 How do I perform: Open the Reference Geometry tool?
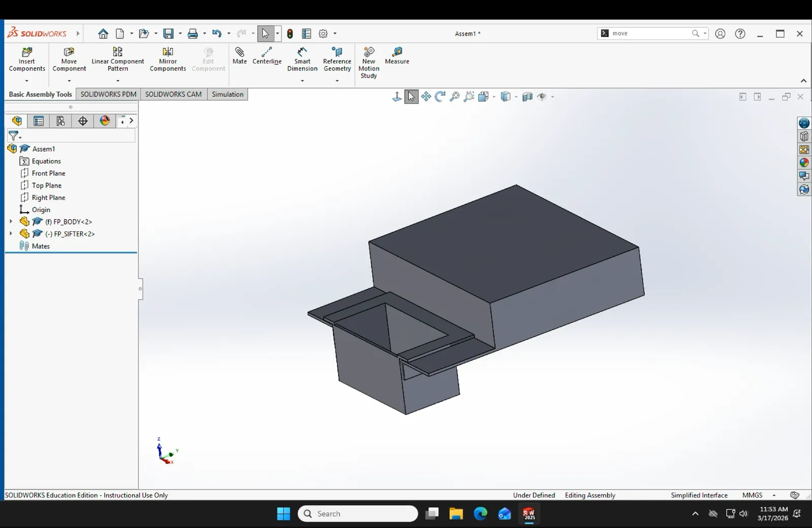tap(337, 59)
